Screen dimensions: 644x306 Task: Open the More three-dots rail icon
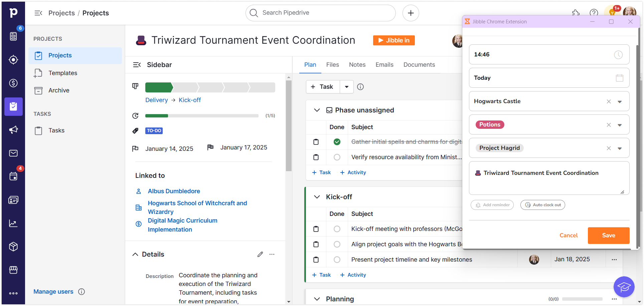tap(13, 293)
